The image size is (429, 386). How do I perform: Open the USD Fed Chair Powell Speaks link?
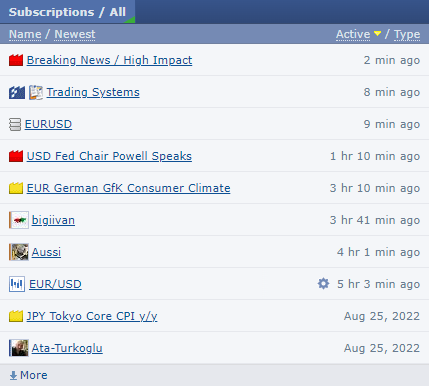coord(109,156)
